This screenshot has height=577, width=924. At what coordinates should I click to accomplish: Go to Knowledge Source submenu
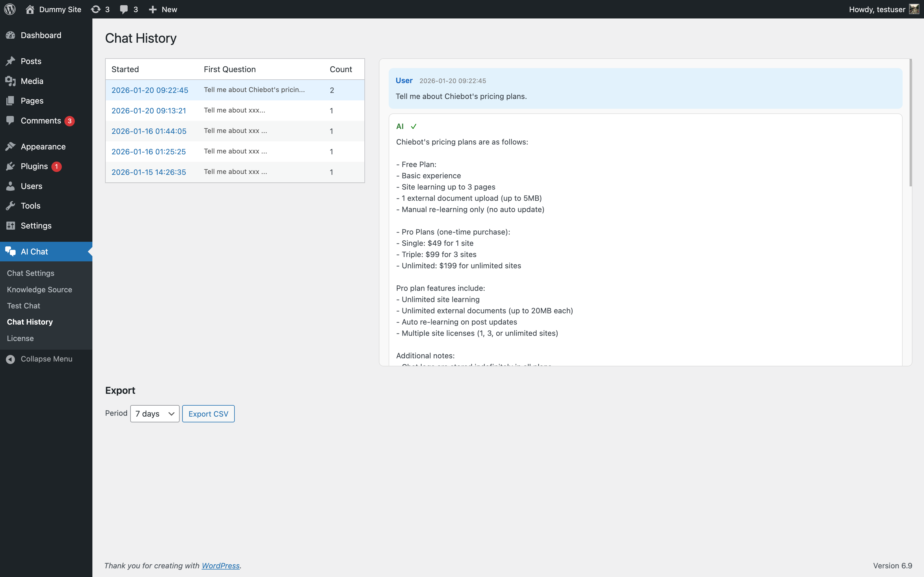click(39, 290)
